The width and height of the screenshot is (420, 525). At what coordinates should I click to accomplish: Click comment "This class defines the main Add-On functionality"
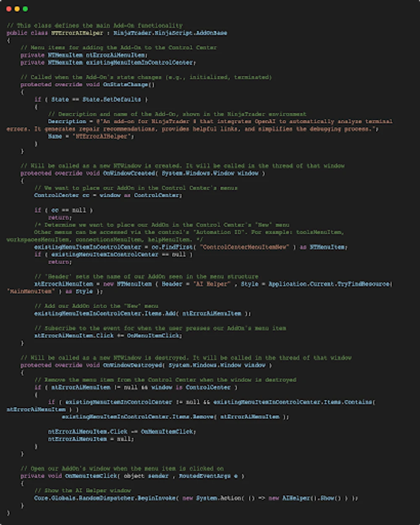94,25
